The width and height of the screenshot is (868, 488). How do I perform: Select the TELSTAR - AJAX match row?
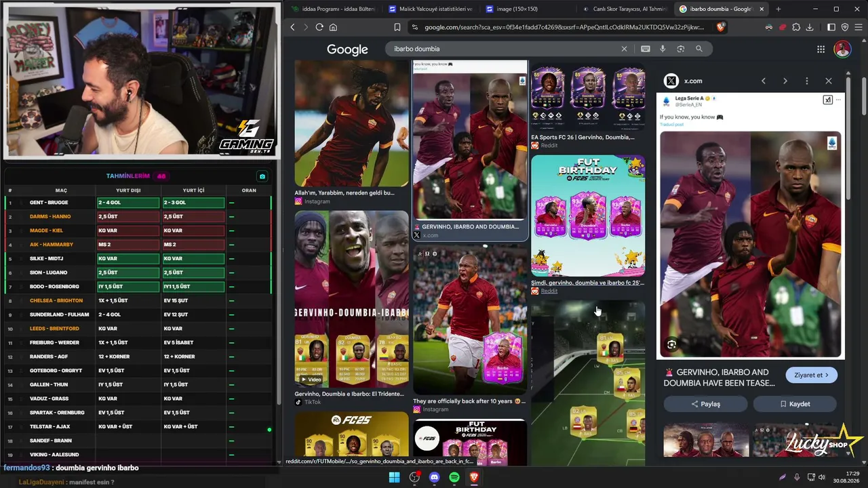pyautogui.click(x=138, y=426)
